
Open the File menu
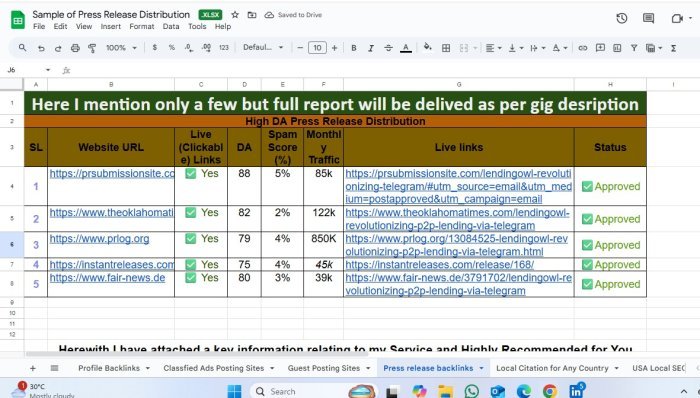click(39, 26)
